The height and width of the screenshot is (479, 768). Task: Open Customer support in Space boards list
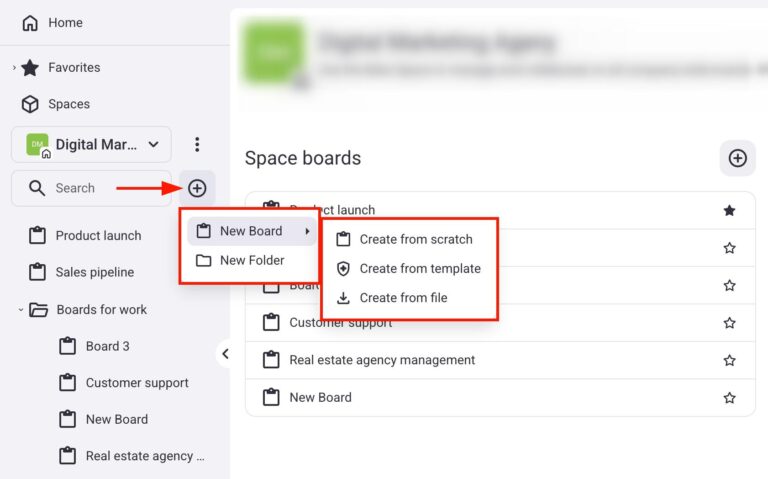[500, 323]
